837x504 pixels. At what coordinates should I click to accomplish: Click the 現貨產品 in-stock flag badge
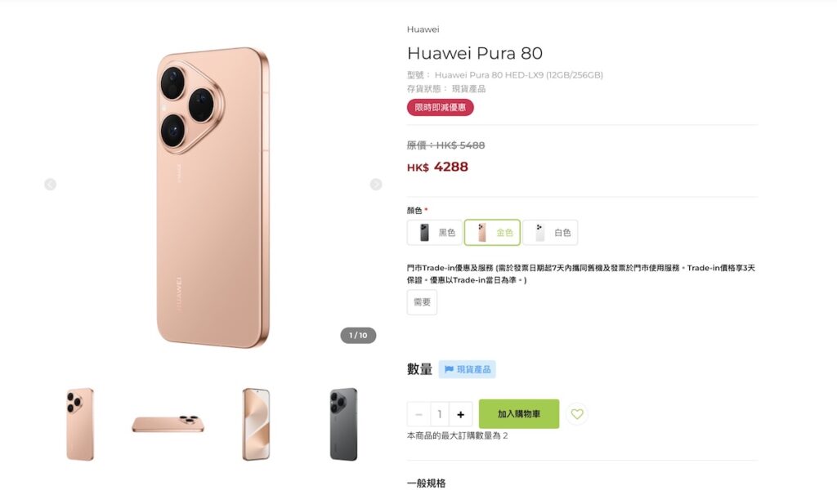467,369
